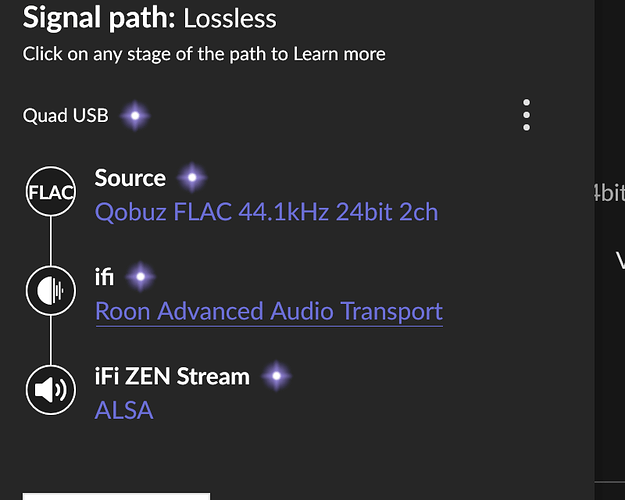The height and width of the screenshot is (500, 625).
Task: Click the Signal path: Lossless heading
Action: click(x=150, y=18)
